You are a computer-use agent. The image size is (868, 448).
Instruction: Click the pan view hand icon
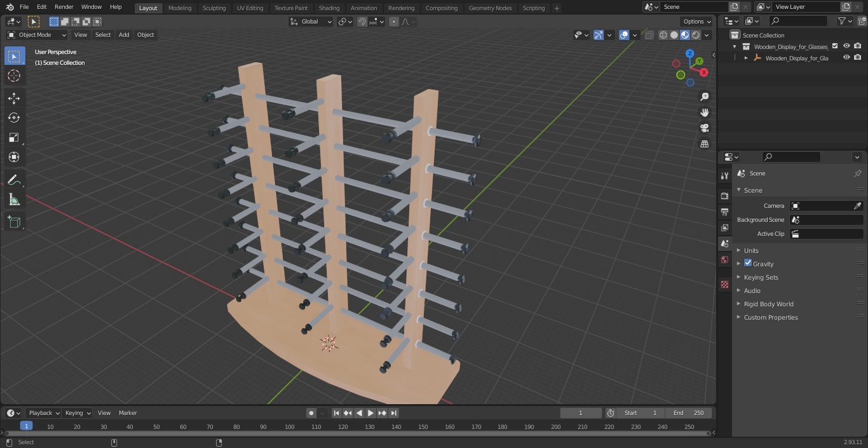704,112
